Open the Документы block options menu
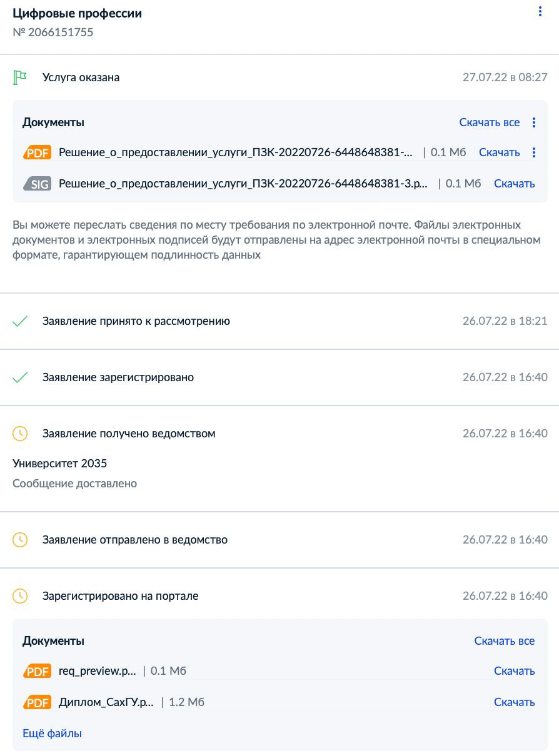 pos(534,122)
